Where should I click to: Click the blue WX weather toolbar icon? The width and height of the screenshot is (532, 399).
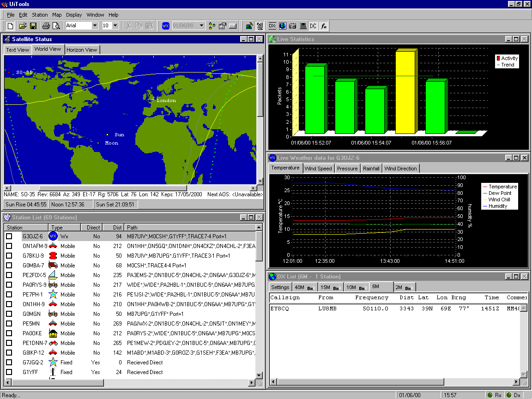pos(166,26)
